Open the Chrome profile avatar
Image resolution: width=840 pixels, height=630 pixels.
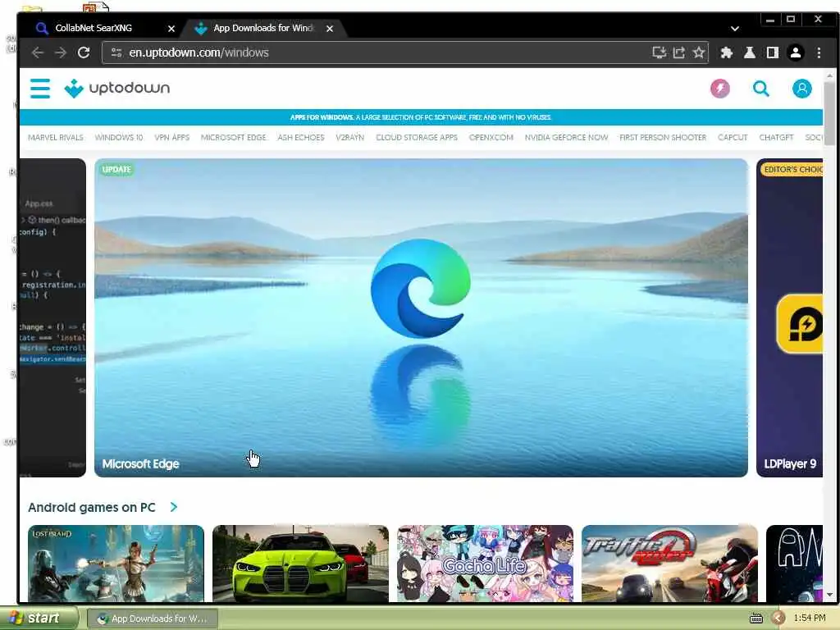(x=796, y=52)
